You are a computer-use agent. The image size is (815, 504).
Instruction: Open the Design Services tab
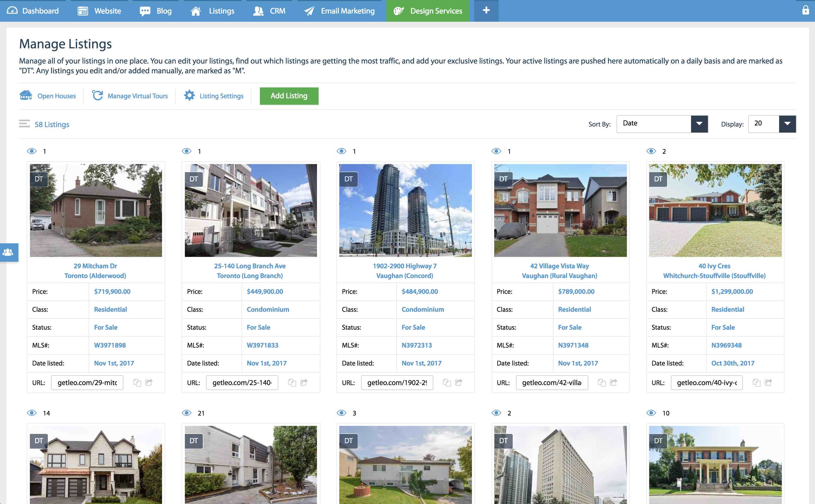coord(428,11)
